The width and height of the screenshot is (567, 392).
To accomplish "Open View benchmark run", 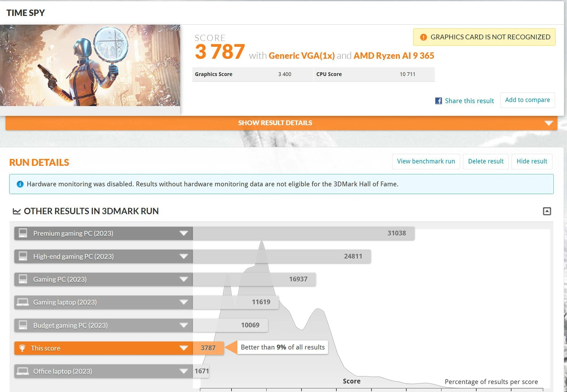I will click(426, 161).
